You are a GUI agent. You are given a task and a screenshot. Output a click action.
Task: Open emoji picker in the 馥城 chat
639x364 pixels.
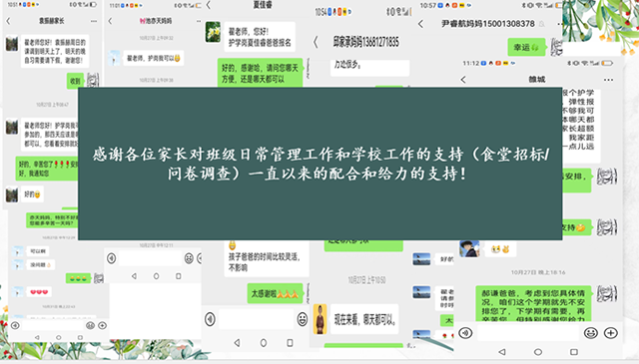tap(590, 333)
